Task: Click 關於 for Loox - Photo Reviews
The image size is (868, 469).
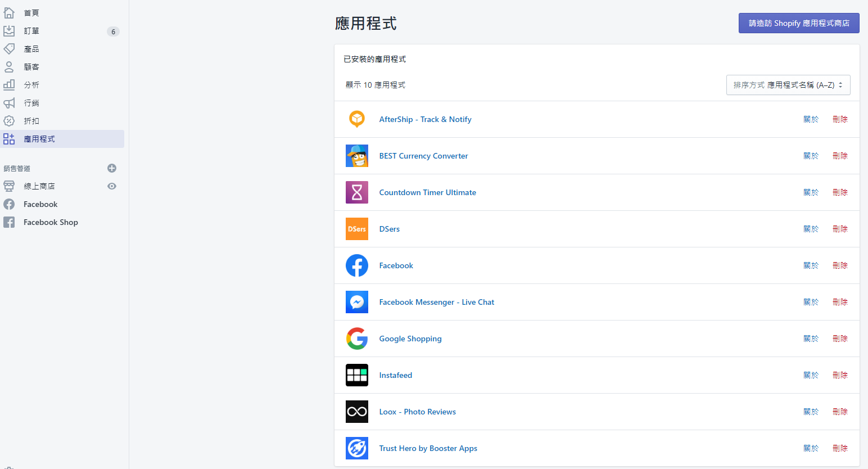Action: click(811, 412)
